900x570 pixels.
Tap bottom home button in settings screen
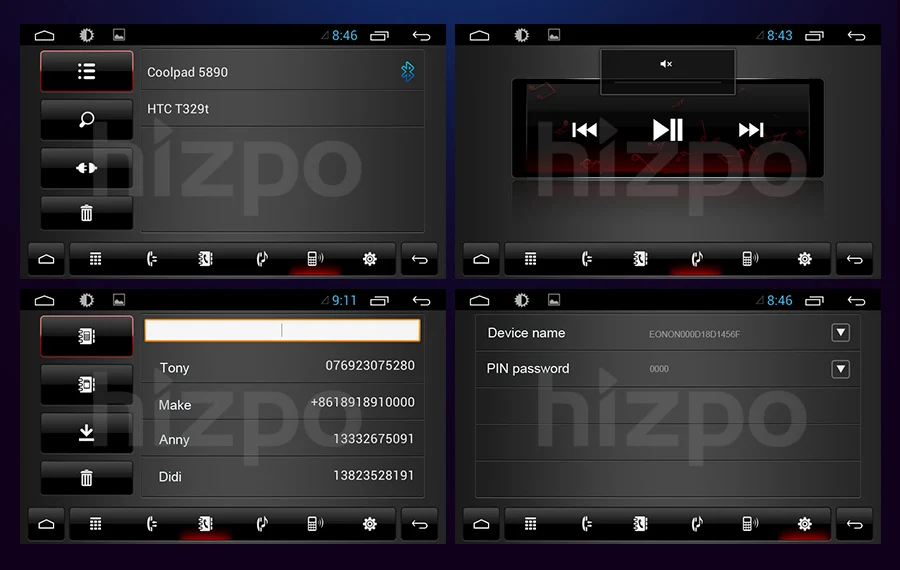[x=482, y=524]
